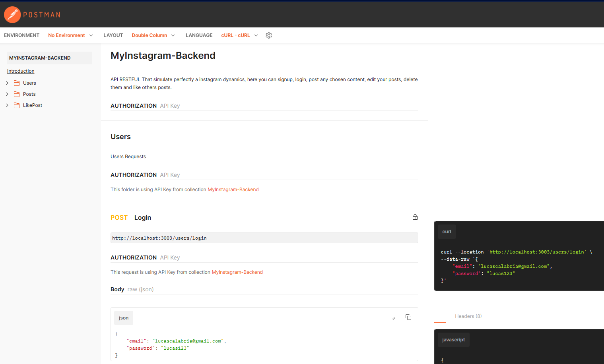Click the email line in curl snippet
Image resolution: width=604 pixels, height=364 pixels.
502,266
